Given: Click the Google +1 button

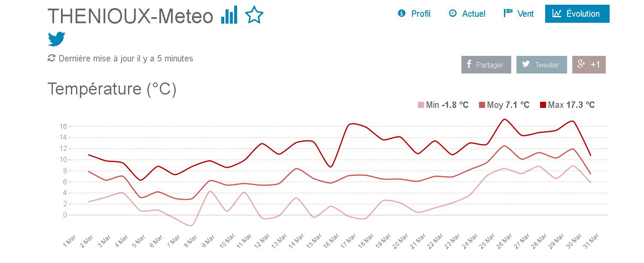Looking at the screenshot, I should tap(589, 65).
